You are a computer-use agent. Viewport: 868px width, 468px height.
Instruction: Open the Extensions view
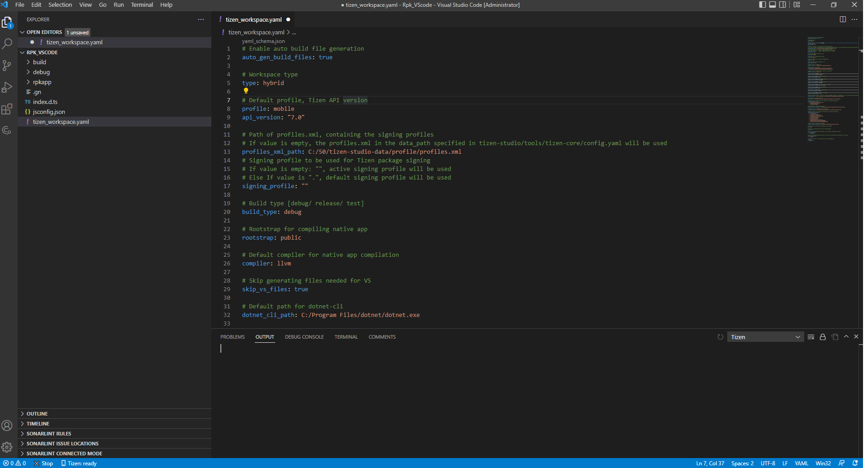(7, 109)
